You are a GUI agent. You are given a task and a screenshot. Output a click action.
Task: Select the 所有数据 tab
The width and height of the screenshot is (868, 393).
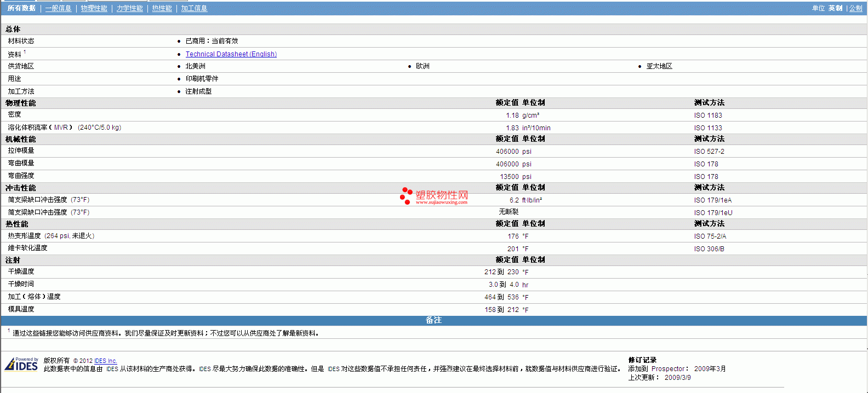click(x=21, y=8)
